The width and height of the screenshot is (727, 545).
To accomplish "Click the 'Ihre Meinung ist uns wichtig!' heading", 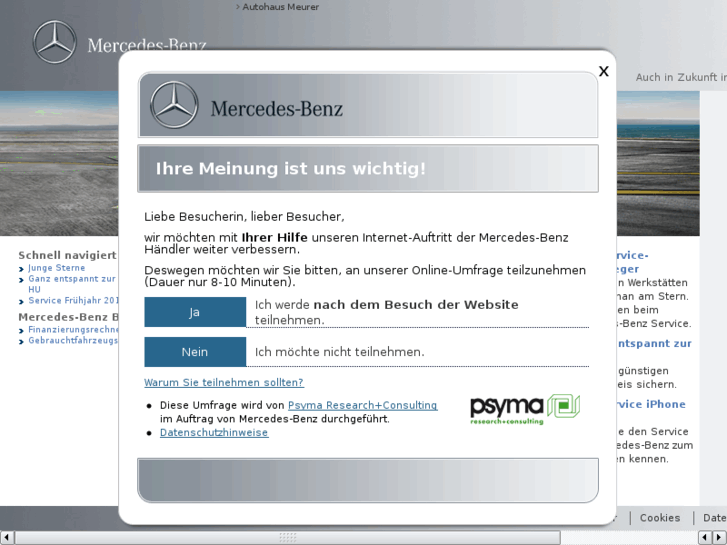I will point(291,168).
